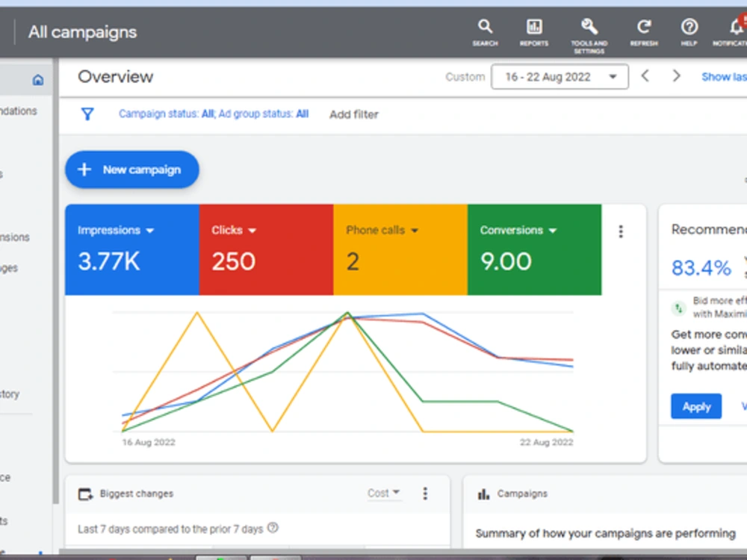Click the left sidebar vertical scrollbar

tap(56, 281)
